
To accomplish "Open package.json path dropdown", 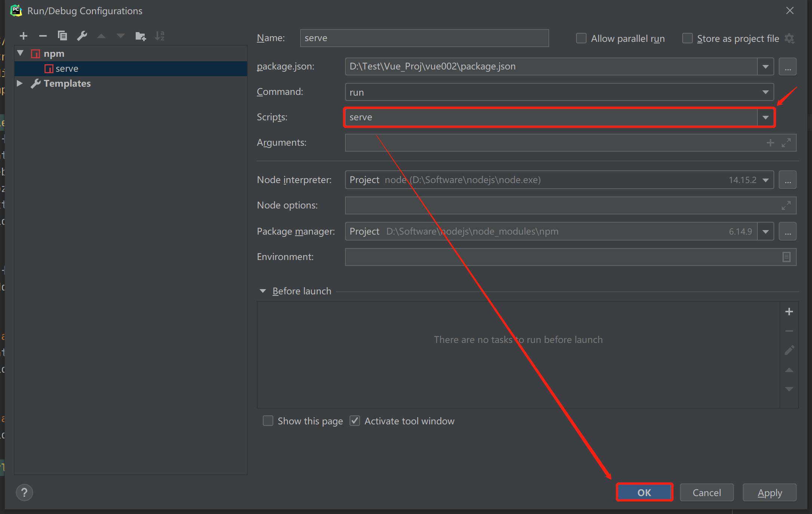I will [766, 66].
